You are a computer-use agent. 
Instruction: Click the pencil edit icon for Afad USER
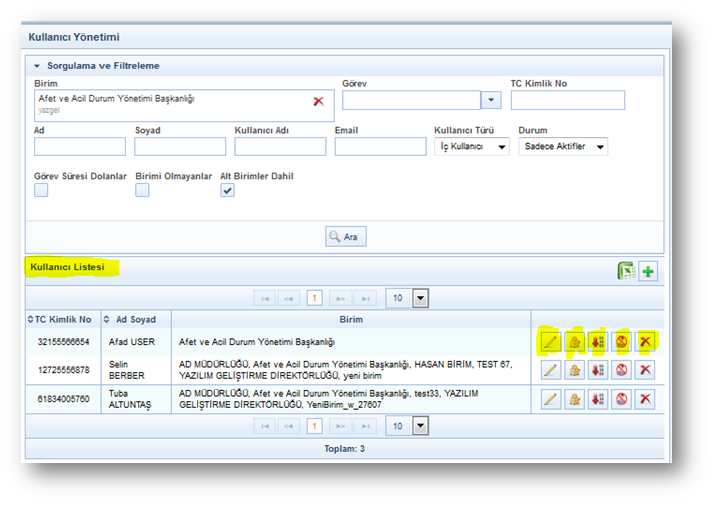(549, 342)
